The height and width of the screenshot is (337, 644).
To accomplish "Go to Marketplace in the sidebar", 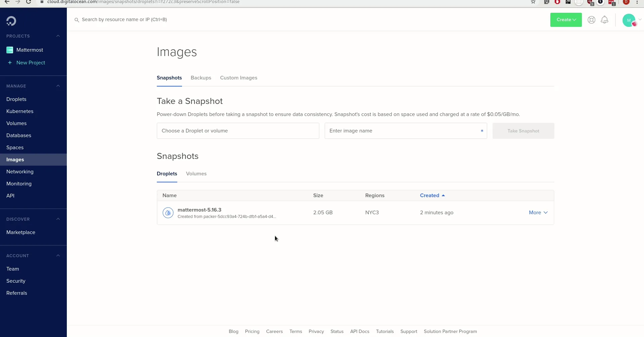I will 21,232.
